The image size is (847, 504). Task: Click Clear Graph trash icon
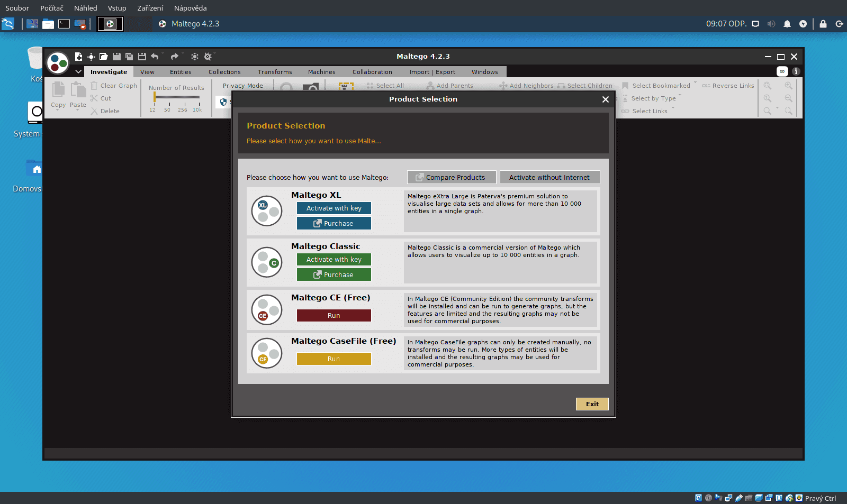[94, 86]
